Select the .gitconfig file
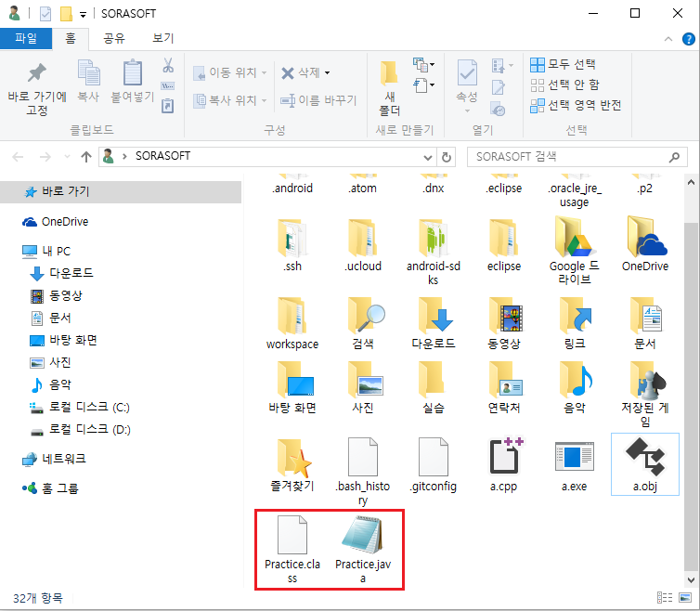The image size is (700, 611). [433, 465]
